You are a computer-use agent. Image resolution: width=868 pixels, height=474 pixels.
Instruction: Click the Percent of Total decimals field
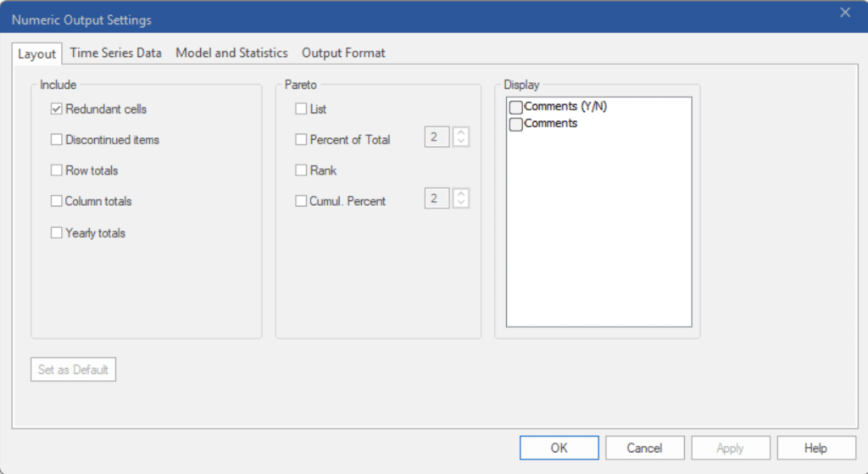(437, 137)
